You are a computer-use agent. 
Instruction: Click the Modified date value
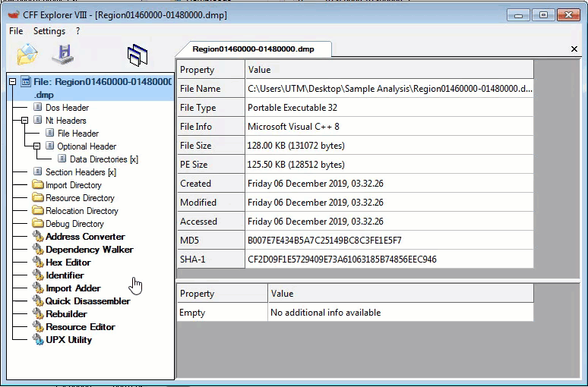tap(315, 203)
